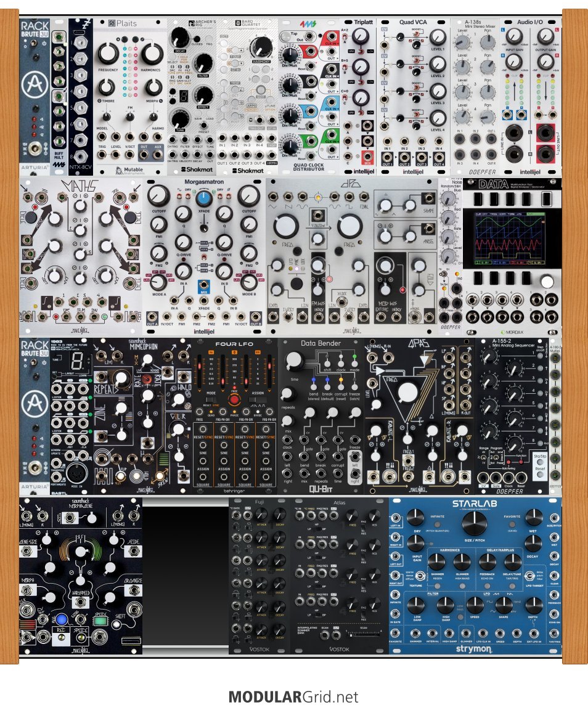588x710 pixels.
Task: Select the NTX-8CV module
Action: (81, 97)
